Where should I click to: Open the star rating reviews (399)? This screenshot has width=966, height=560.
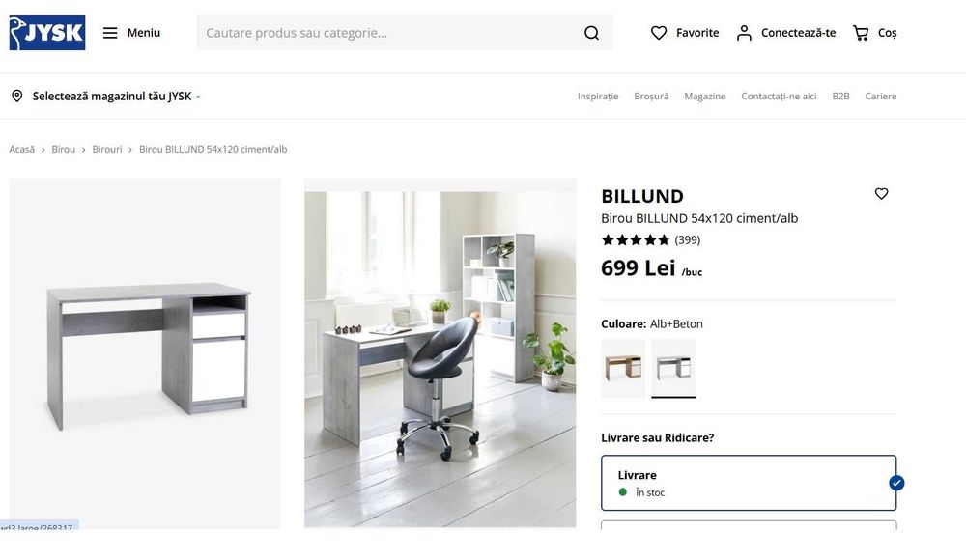pos(650,239)
